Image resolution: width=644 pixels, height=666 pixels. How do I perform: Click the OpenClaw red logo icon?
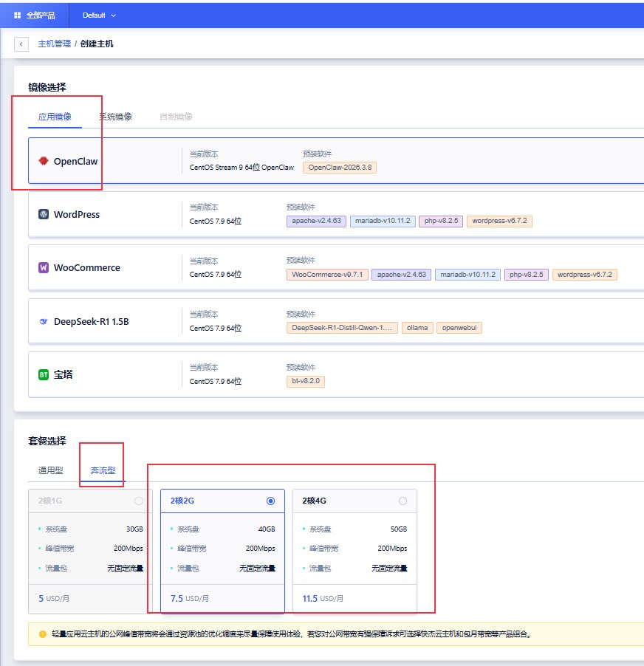[44, 161]
